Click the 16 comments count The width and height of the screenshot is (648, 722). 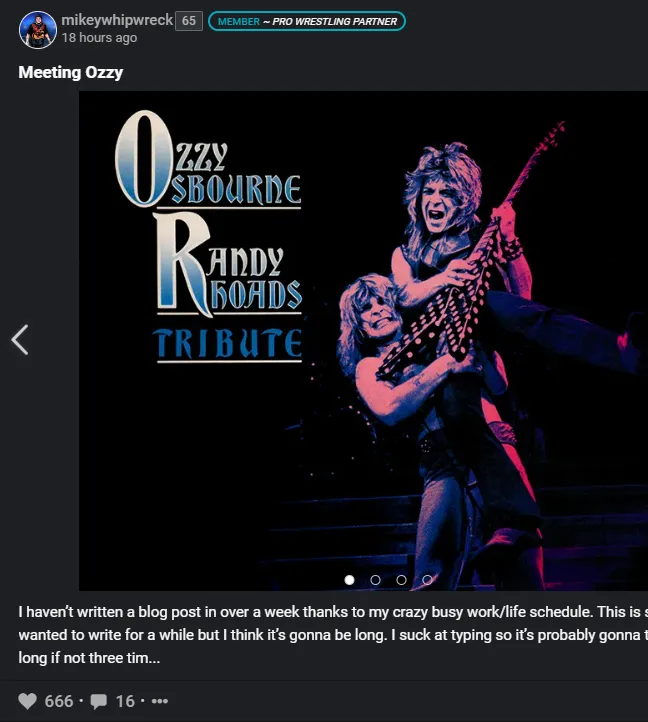click(125, 701)
